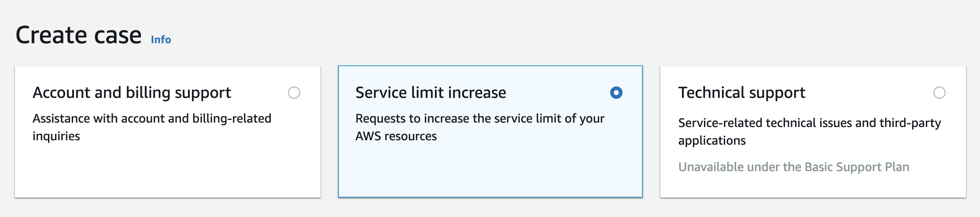The width and height of the screenshot is (980, 217).
Task: Click empty space inside Technical support card
Action: 813,185
